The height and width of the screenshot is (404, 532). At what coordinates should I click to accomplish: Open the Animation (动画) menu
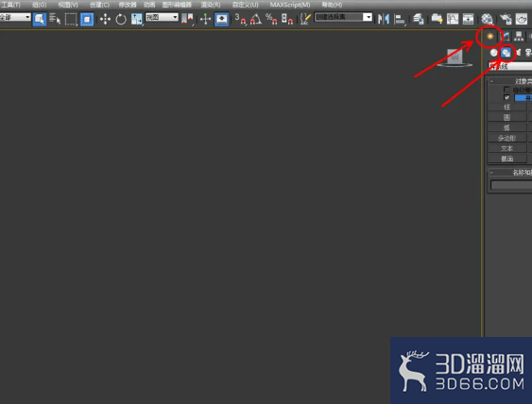pyautogui.click(x=149, y=5)
